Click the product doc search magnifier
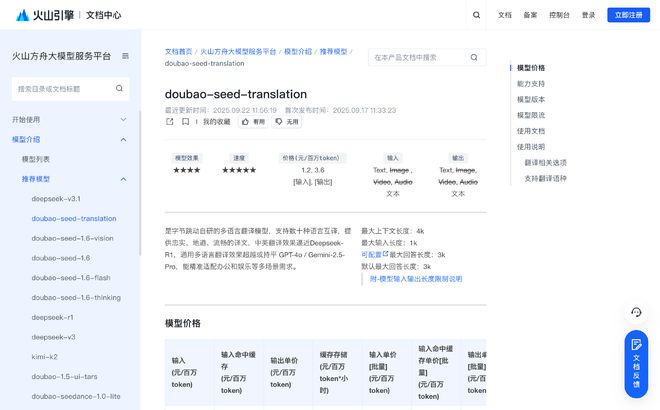The width and height of the screenshot is (660, 410). click(x=474, y=57)
